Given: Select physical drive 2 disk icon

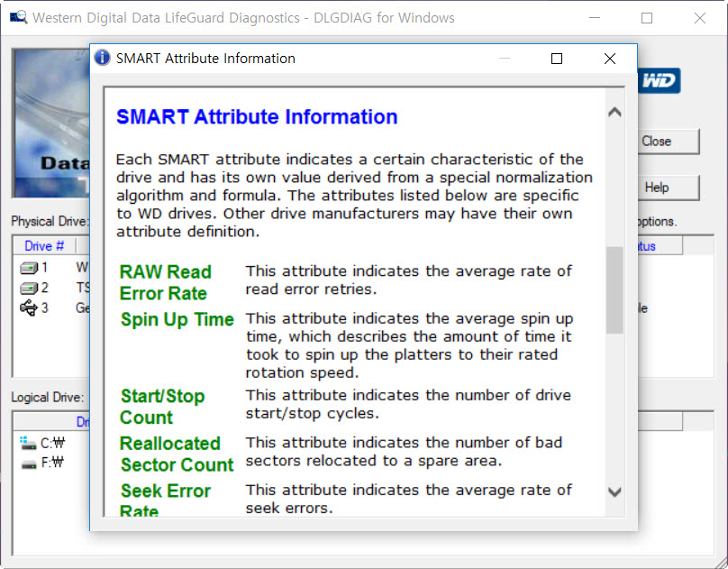Looking at the screenshot, I should pyautogui.click(x=28, y=288).
